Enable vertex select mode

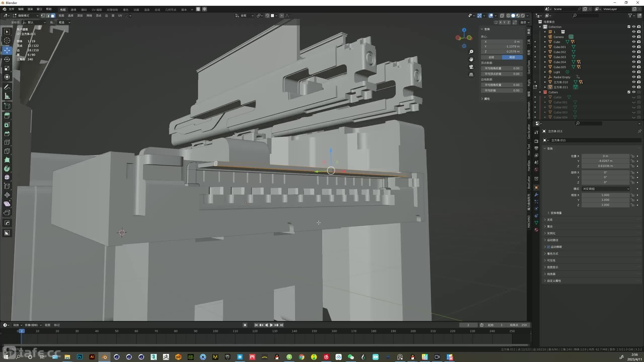43,16
